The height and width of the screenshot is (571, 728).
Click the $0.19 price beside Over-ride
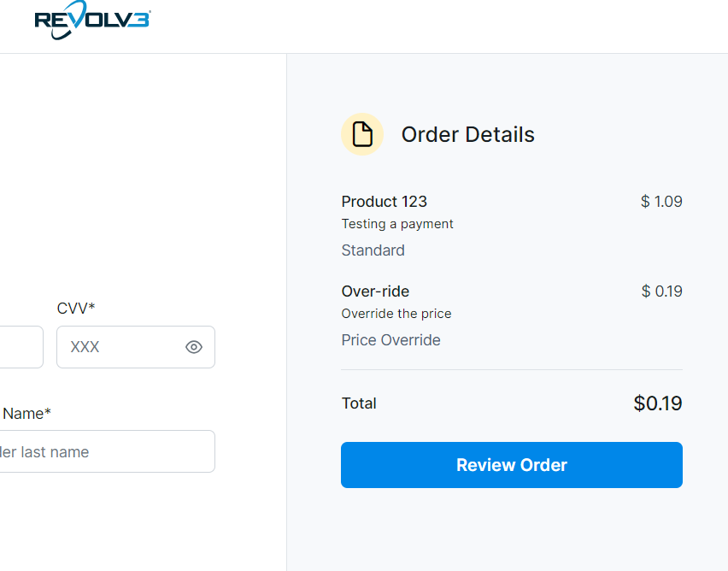(x=661, y=291)
